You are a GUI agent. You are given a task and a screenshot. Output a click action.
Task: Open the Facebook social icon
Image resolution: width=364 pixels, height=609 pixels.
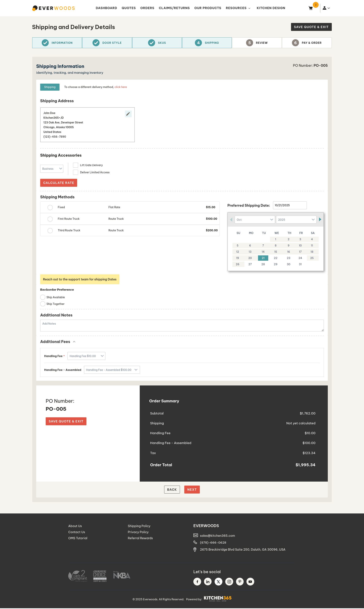(x=197, y=582)
